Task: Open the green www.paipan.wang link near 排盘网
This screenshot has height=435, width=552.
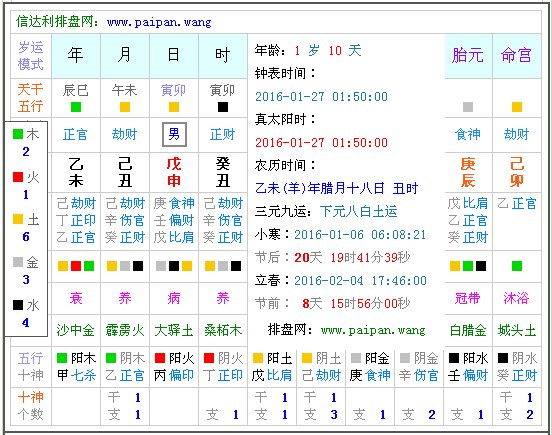Action: [373, 330]
